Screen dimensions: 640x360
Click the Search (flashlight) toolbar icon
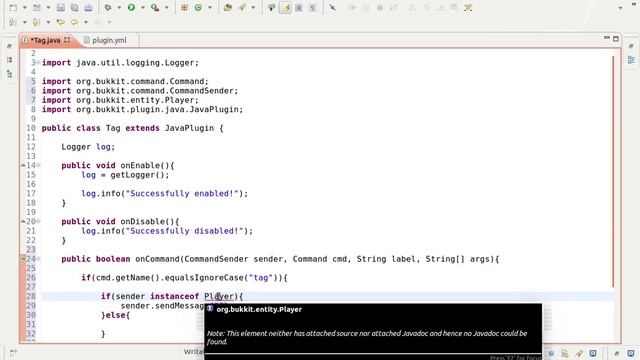[x=242, y=7]
